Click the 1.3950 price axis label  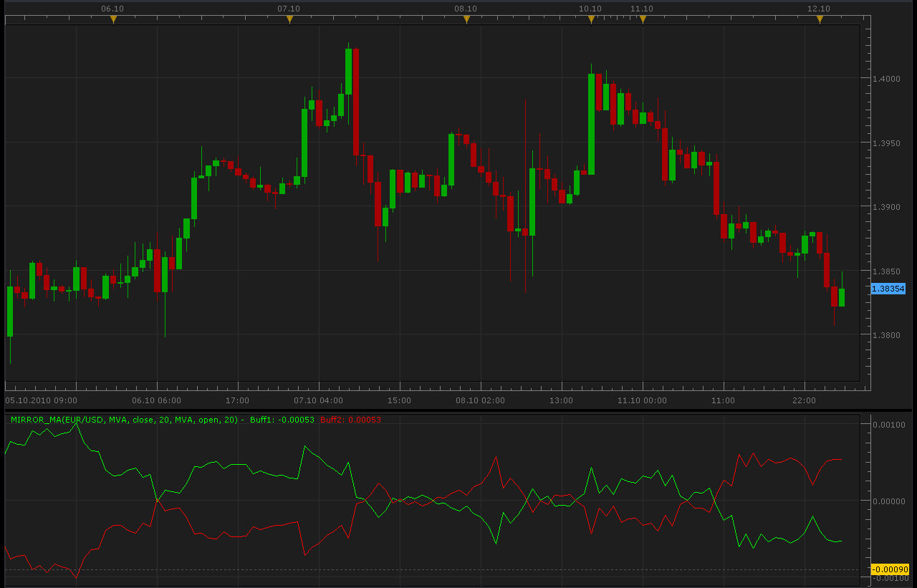click(885, 143)
